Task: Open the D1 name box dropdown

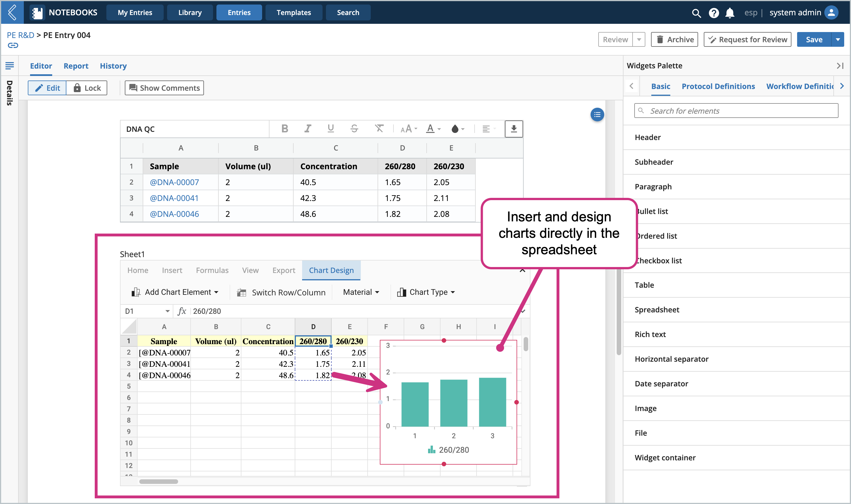Action: tap(167, 311)
